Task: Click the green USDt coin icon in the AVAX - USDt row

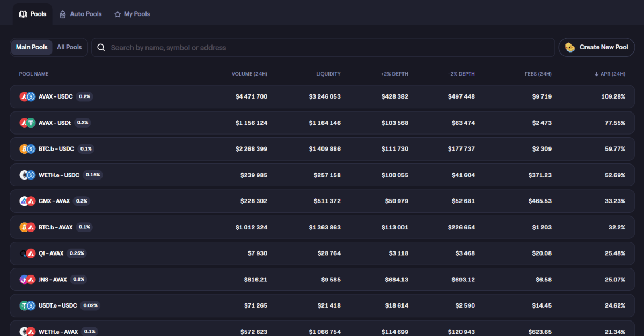Action: [x=31, y=123]
